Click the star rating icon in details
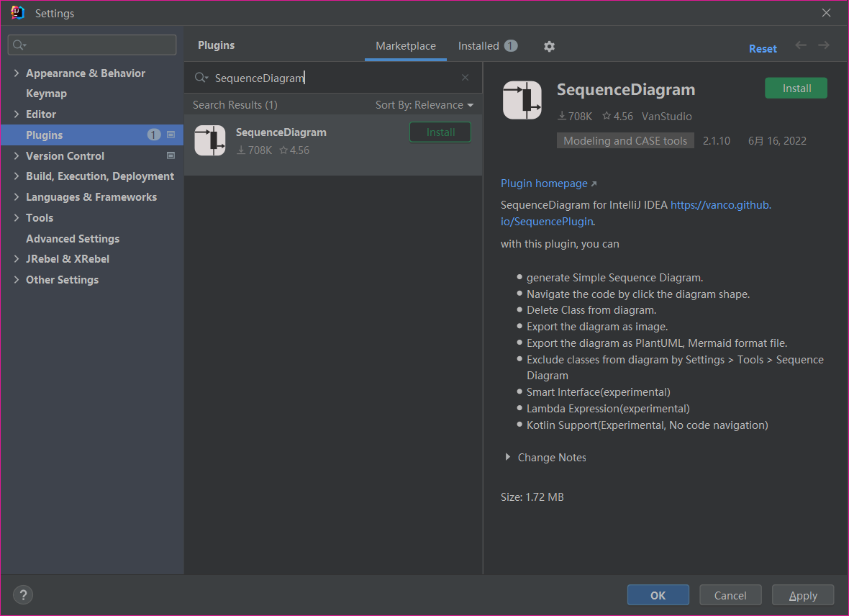 (607, 116)
